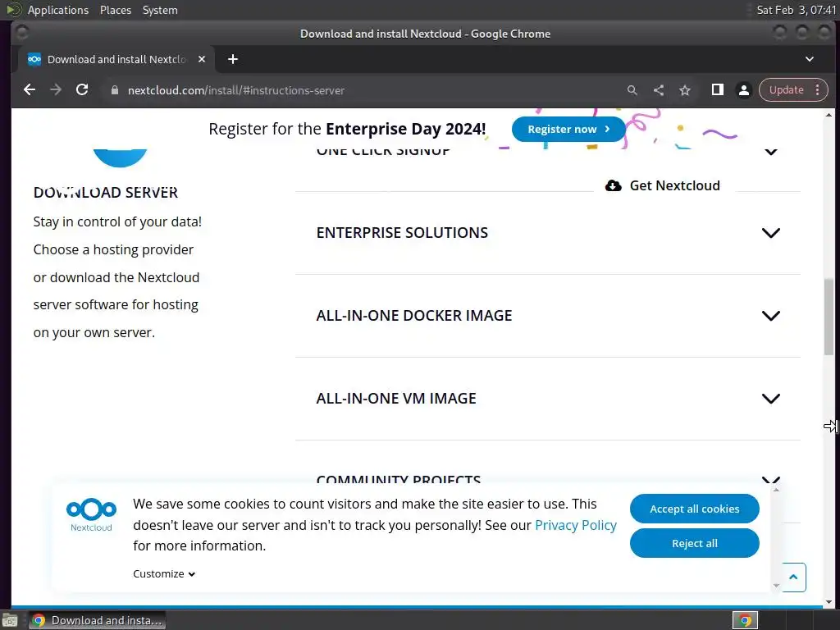Click the forward navigation arrow
The image size is (840, 630).
(x=56, y=90)
